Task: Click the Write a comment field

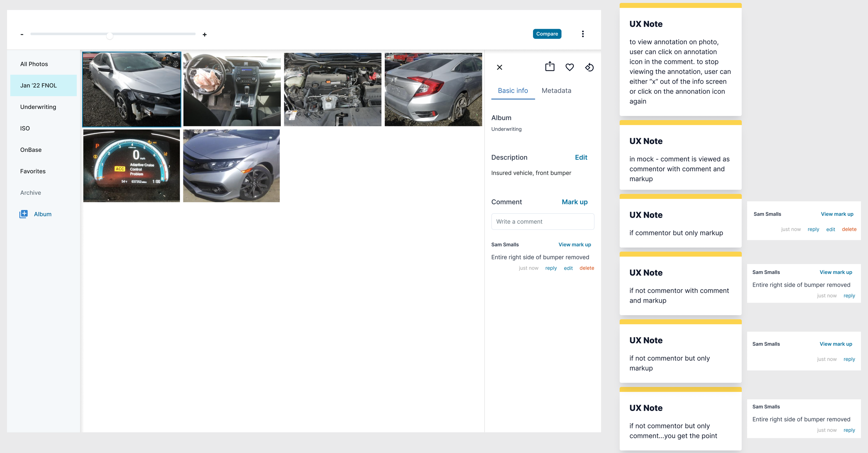Action: (x=542, y=221)
